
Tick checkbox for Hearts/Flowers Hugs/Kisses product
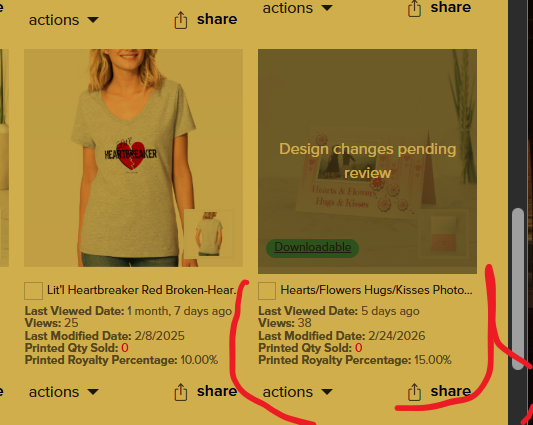[x=267, y=291]
